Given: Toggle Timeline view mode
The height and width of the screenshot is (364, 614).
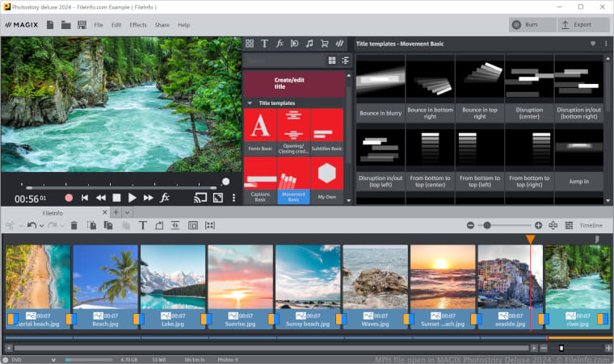Looking at the screenshot, I should tap(591, 225).
